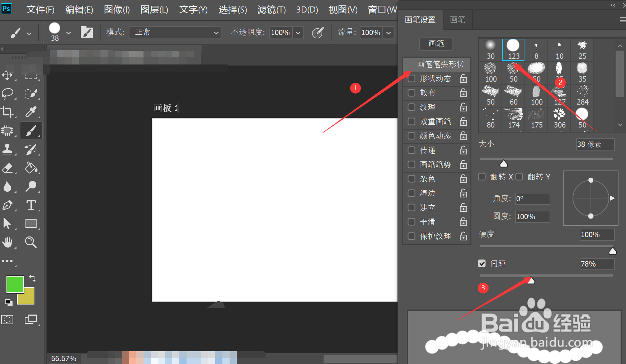626x364 pixels.
Task: Click the green foreground color swatch
Action: pos(15,284)
